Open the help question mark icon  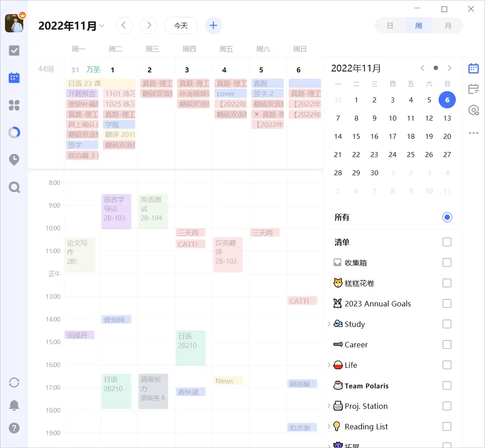point(14,428)
